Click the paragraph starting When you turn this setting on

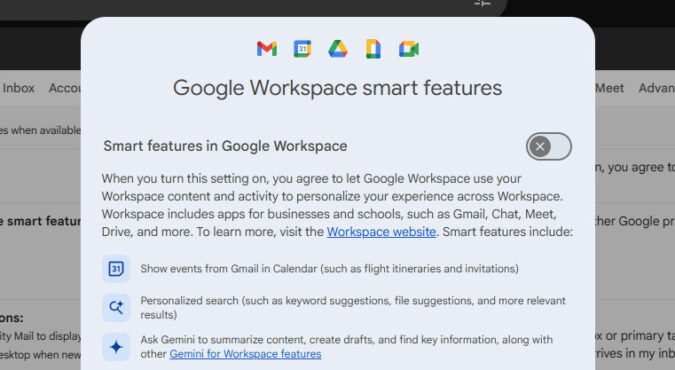coord(337,205)
